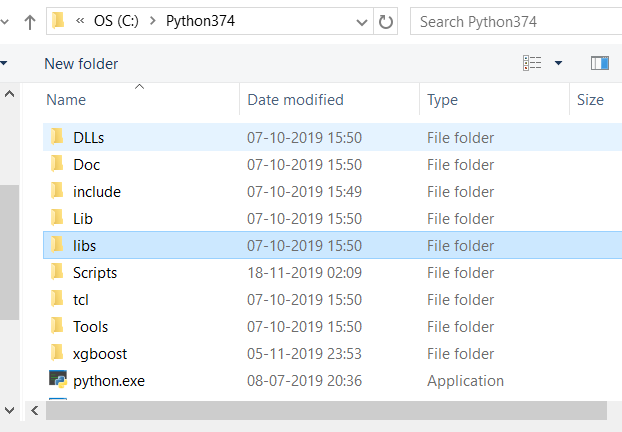622x432 pixels.
Task: Select the tcl folder name
Action: [81, 300]
